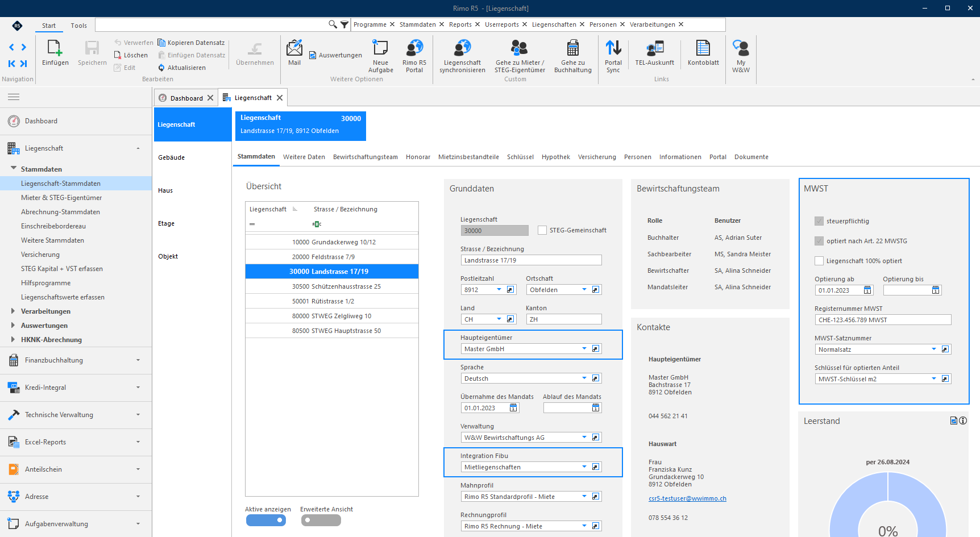Image resolution: width=980 pixels, height=537 pixels.
Task: Click Kopieren Datensatz in ribbon
Action: pyautogui.click(x=191, y=43)
